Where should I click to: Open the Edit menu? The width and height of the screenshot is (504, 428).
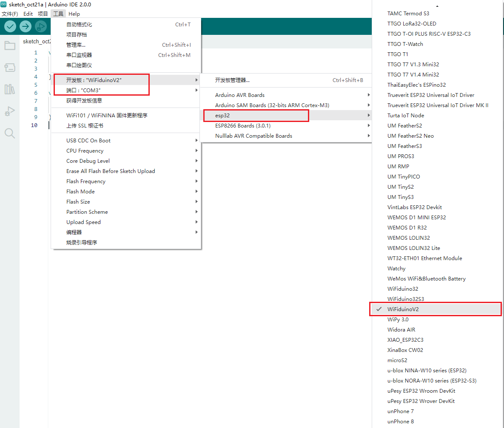tap(28, 14)
